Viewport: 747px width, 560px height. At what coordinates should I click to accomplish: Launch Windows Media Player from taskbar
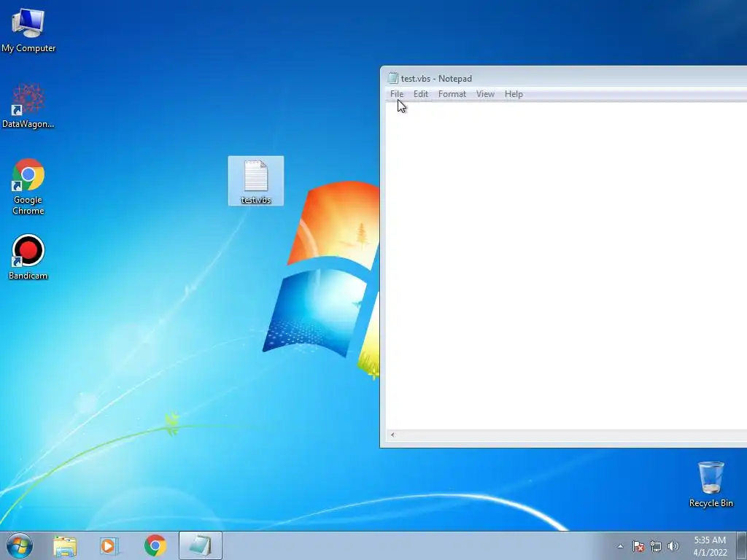pyautogui.click(x=109, y=545)
